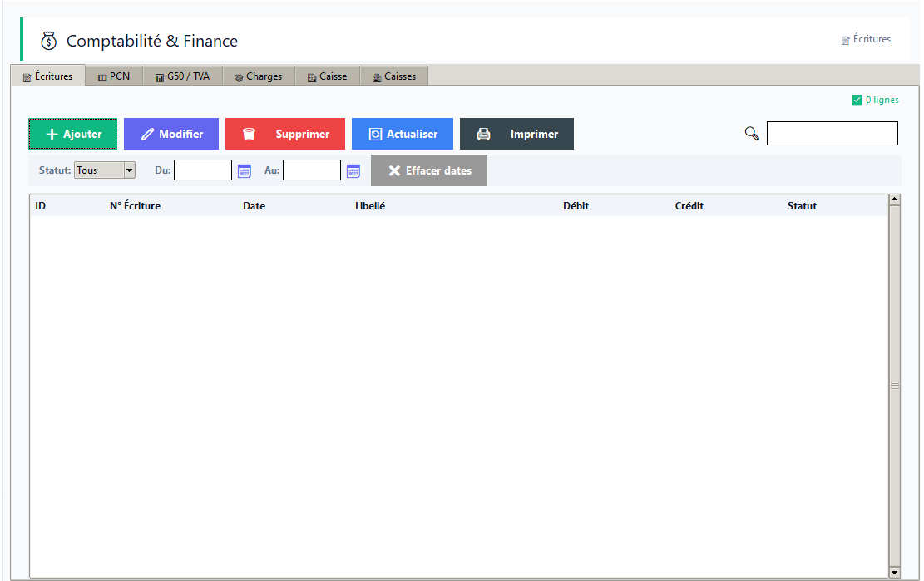
Task: Click the table scrollbar down arrow
Action: pos(895,572)
